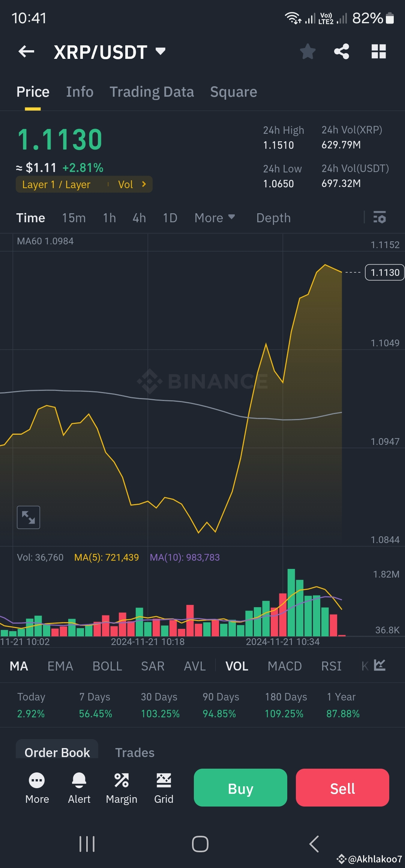405x868 pixels.
Task: Switch to the Trading Data tab
Action: click(151, 92)
